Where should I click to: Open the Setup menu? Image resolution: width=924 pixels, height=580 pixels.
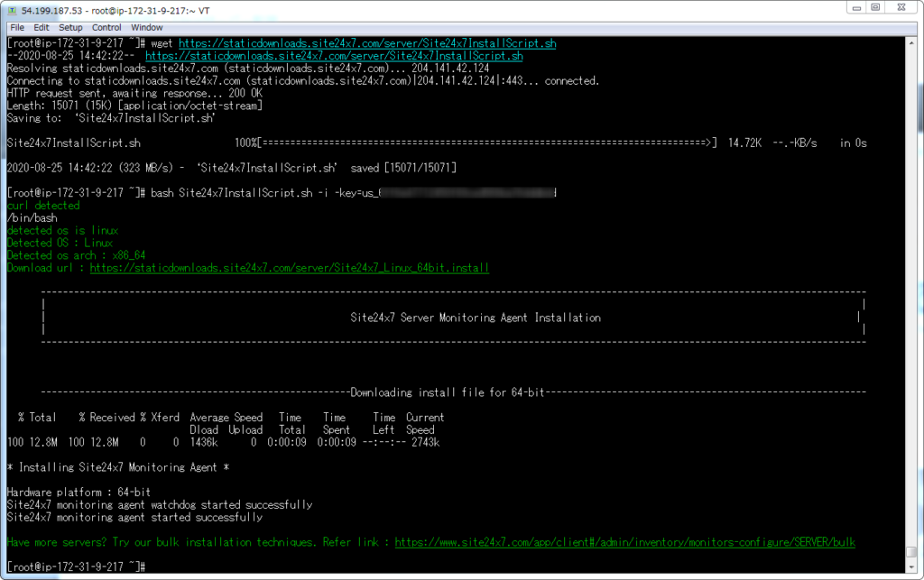click(69, 27)
